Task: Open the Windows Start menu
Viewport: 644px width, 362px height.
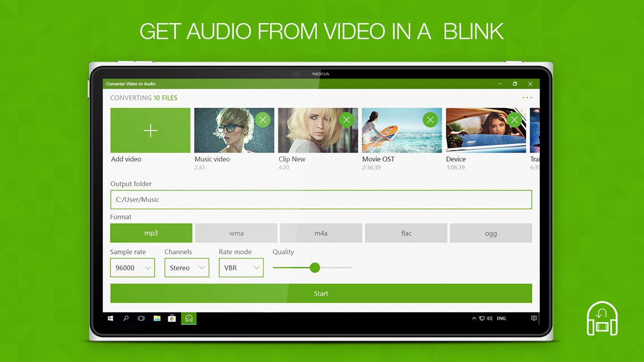Action: (110, 318)
